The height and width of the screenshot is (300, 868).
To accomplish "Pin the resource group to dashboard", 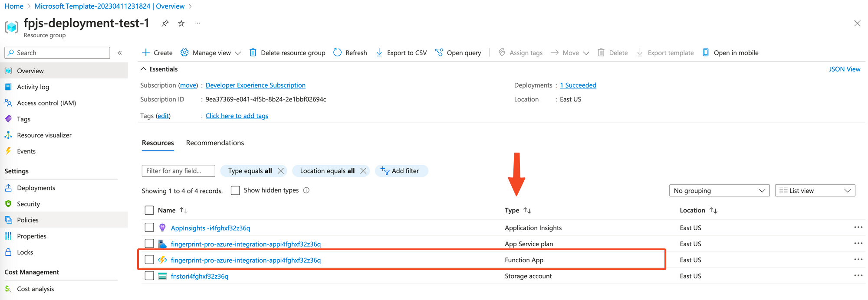I will 165,23.
